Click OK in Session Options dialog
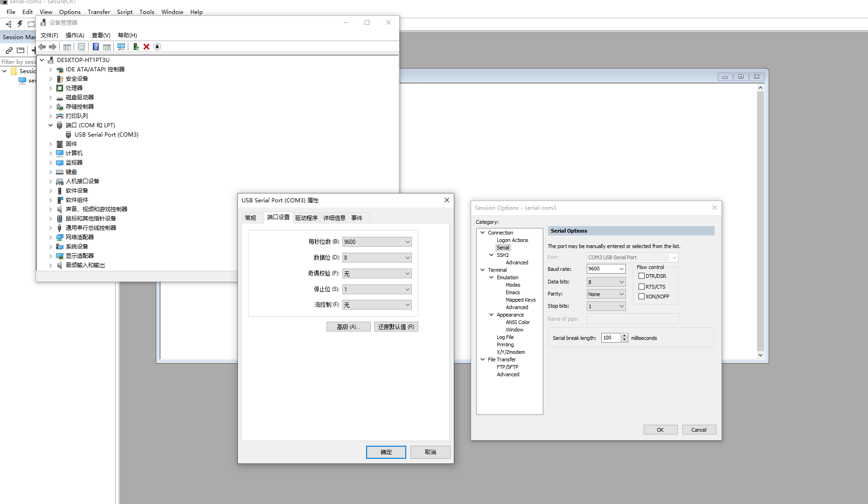 [660, 430]
